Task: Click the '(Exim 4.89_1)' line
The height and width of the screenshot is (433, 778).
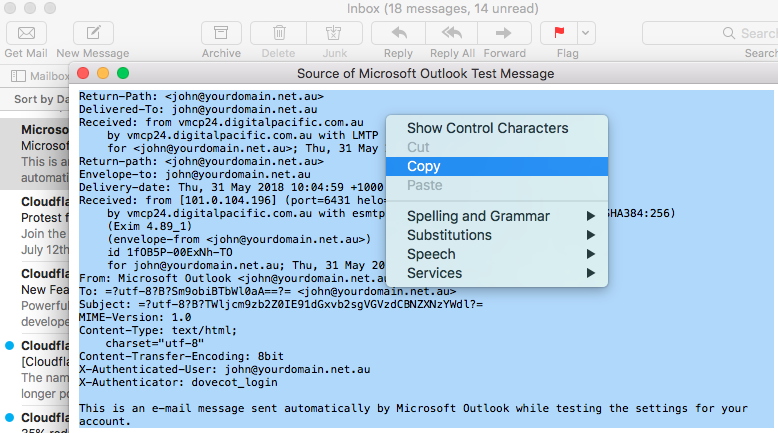Action: 149,226
